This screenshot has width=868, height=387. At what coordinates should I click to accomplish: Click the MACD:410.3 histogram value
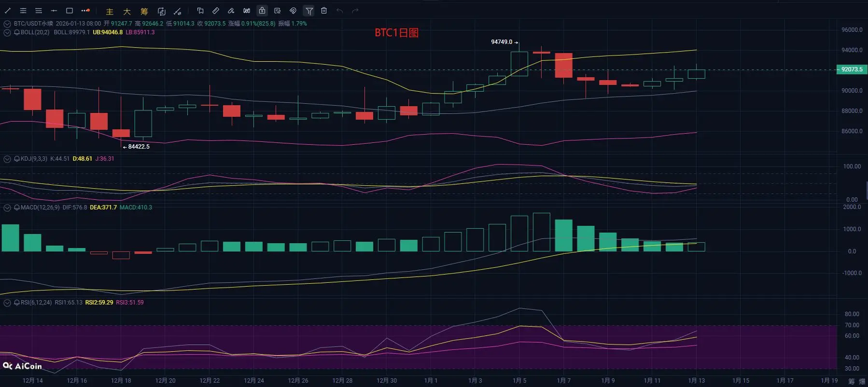click(136, 207)
